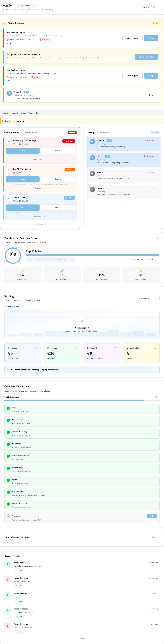This screenshot has height=644, width=164.
Task: Click the dog icon in Leo M. request
Action: point(9,170)
